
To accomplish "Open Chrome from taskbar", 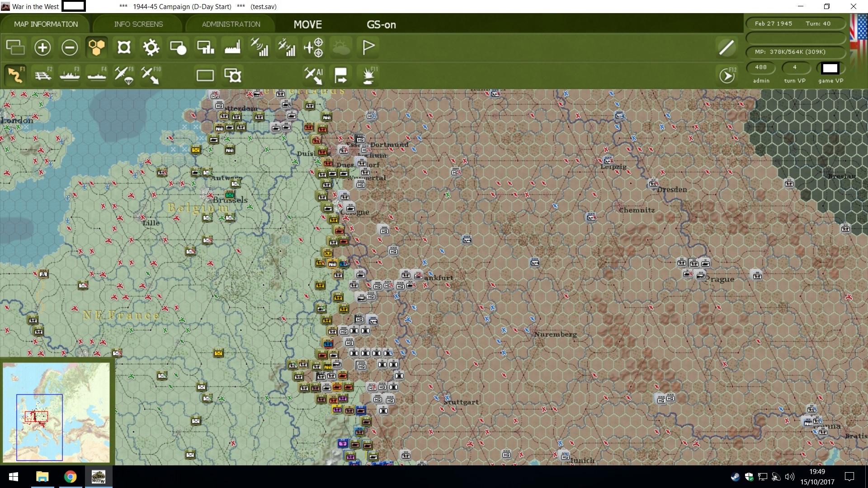I will (x=70, y=477).
